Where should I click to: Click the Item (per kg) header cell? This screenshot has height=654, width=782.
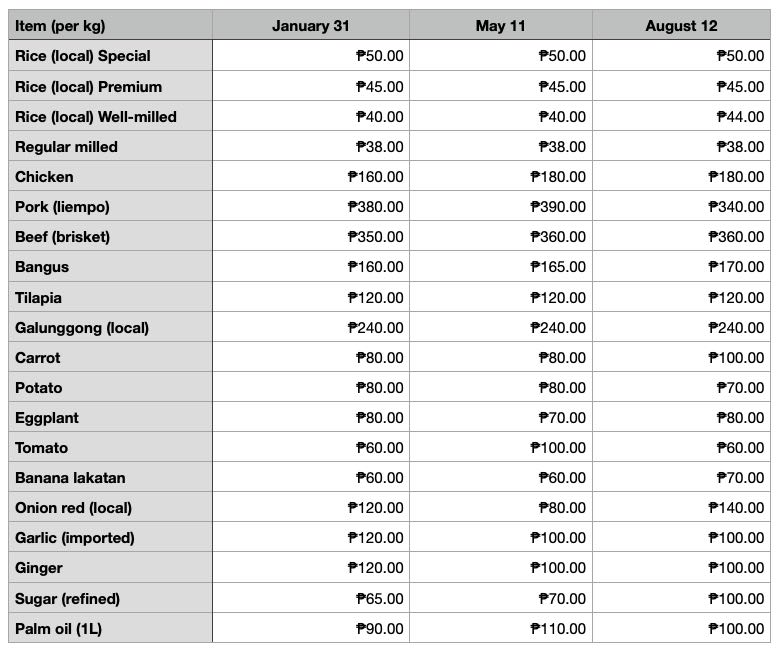click(x=110, y=25)
